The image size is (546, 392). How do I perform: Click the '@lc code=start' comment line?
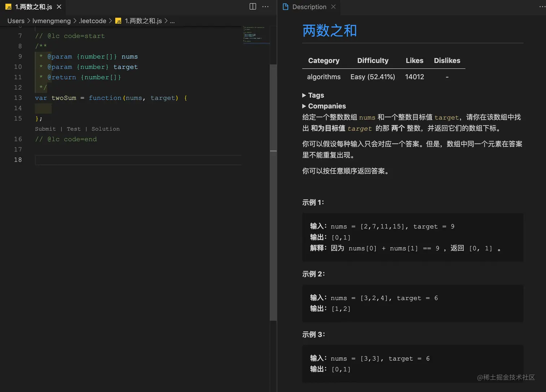click(x=70, y=36)
